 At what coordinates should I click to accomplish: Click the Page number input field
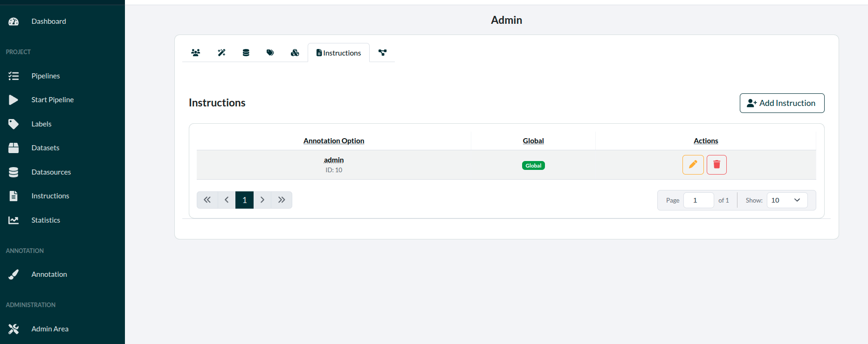(x=698, y=200)
